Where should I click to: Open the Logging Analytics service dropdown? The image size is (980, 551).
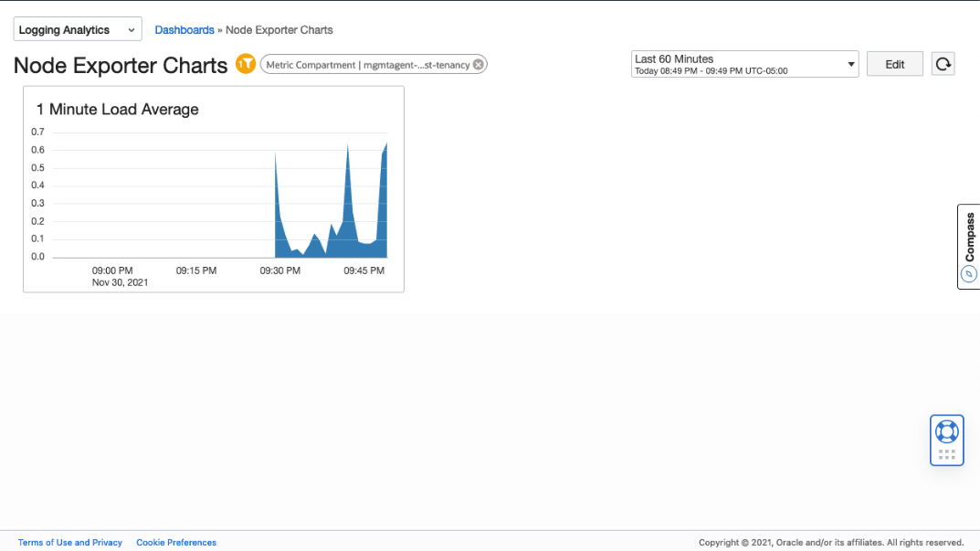pos(78,29)
